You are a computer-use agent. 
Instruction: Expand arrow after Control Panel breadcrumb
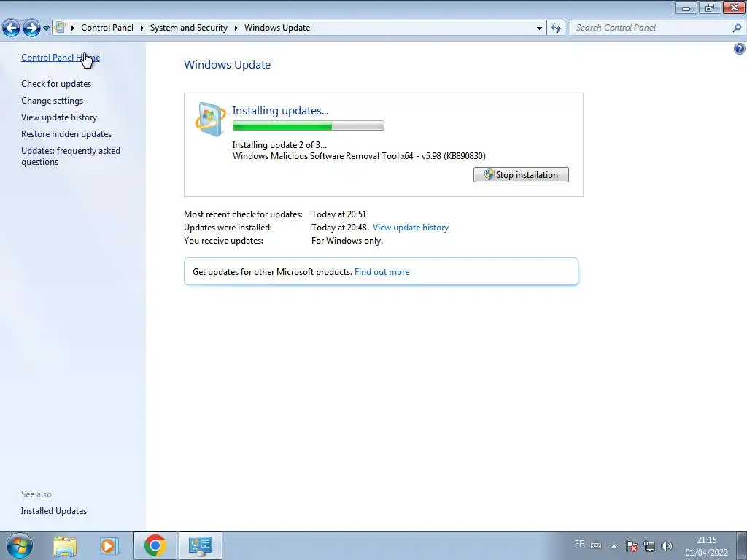142,28
